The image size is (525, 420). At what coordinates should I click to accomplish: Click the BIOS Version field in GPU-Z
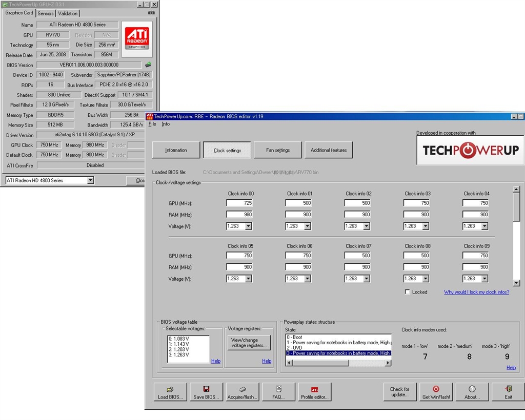point(89,65)
